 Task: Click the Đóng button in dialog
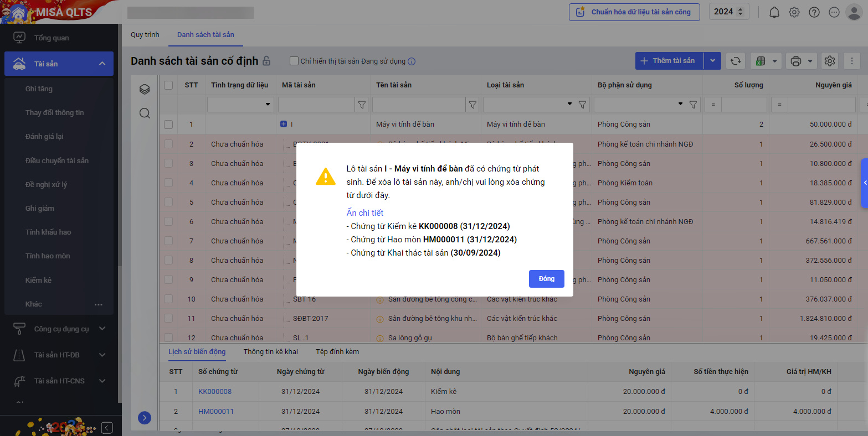[x=546, y=279]
